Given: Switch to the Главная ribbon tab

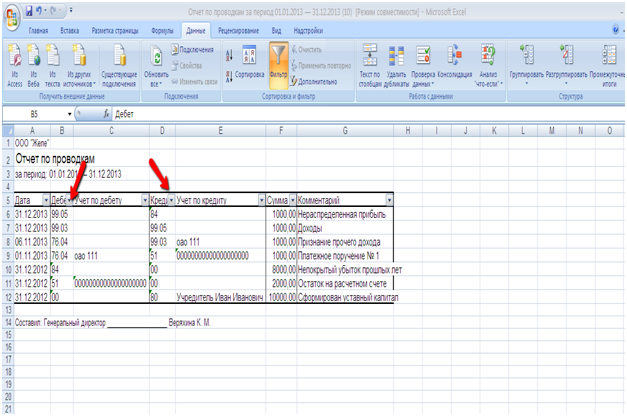Looking at the screenshot, I should [40, 32].
